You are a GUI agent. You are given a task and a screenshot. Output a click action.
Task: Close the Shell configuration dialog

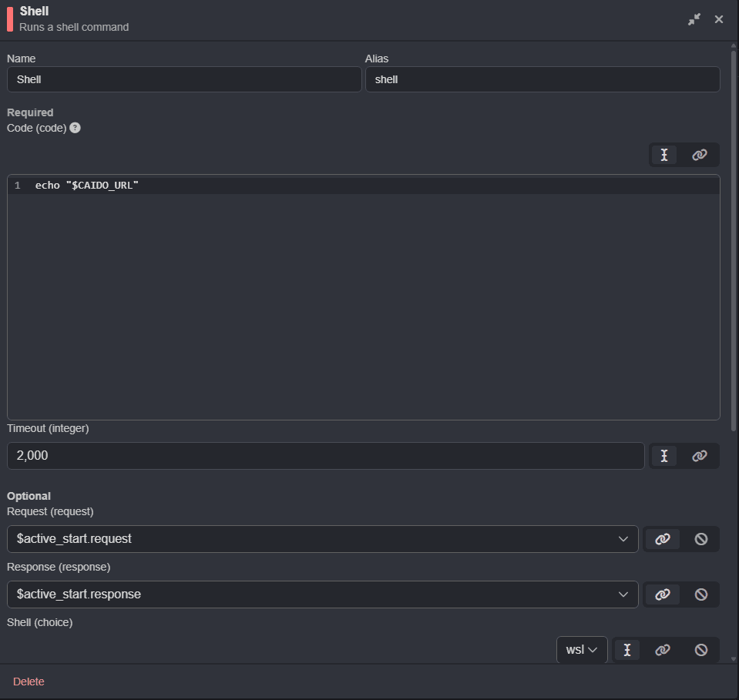(718, 19)
